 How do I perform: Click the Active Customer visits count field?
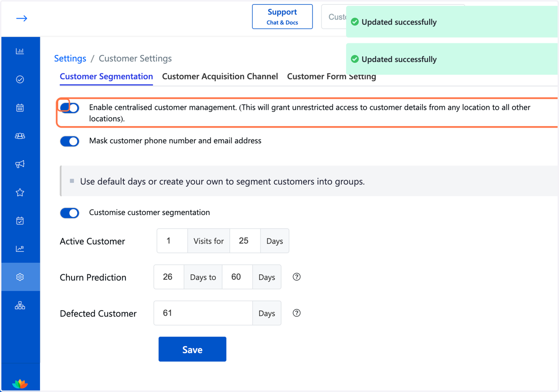tap(172, 241)
